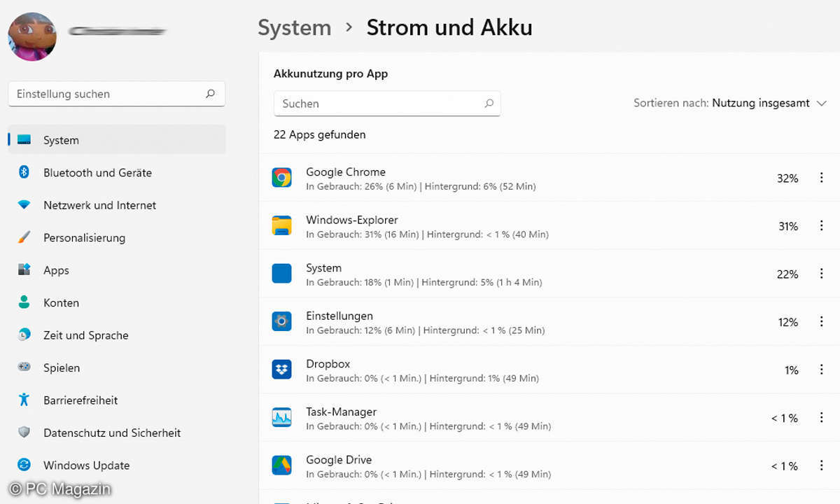Viewport: 840px width, 504px height.
Task: Click the Datenschutz shield icon
Action: 24,432
